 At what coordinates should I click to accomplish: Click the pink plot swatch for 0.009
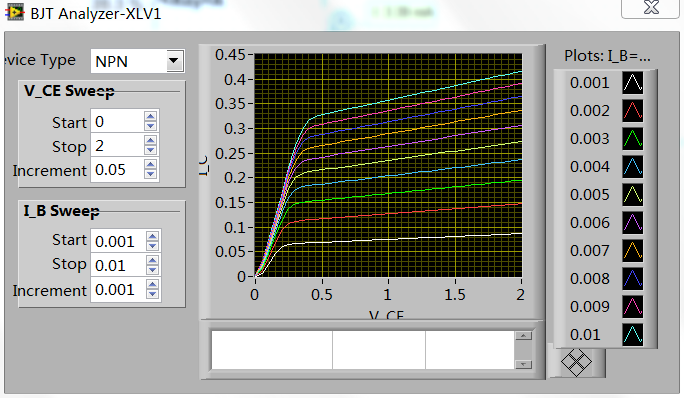pyautogui.click(x=633, y=307)
